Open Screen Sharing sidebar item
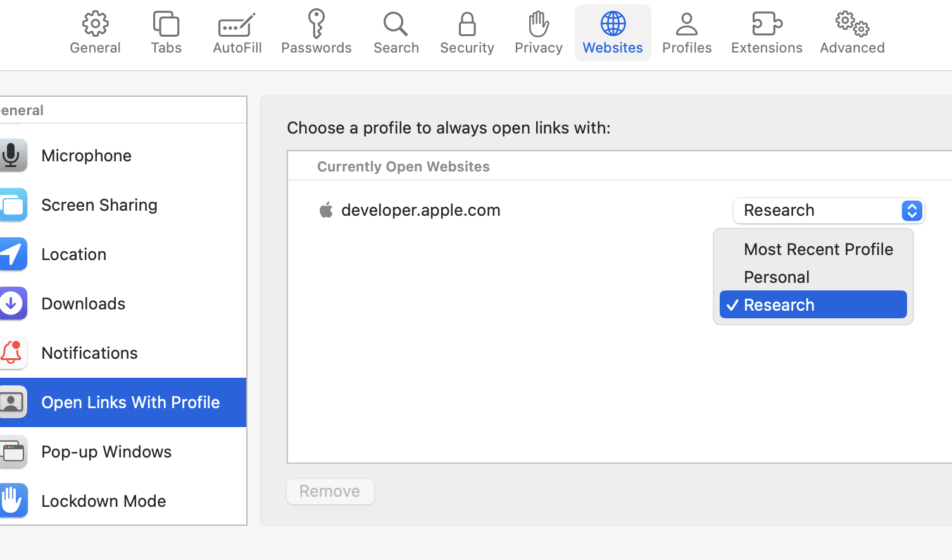 (123, 204)
